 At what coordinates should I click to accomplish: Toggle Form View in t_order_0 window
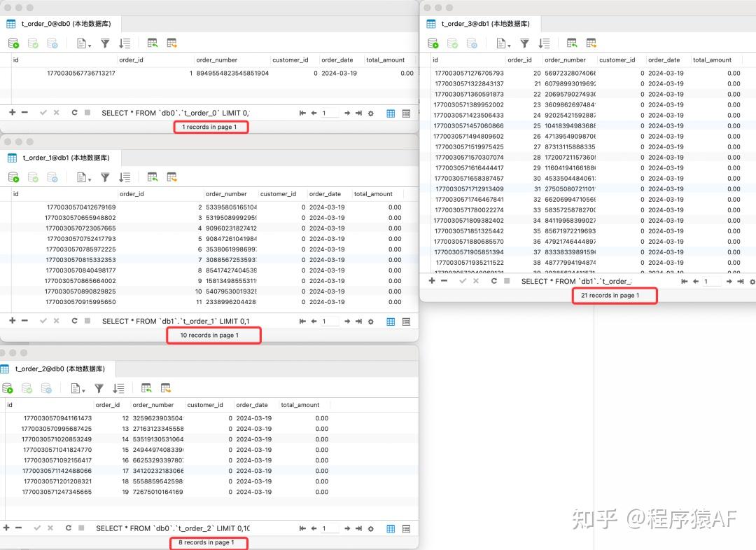[x=407, y=112]
